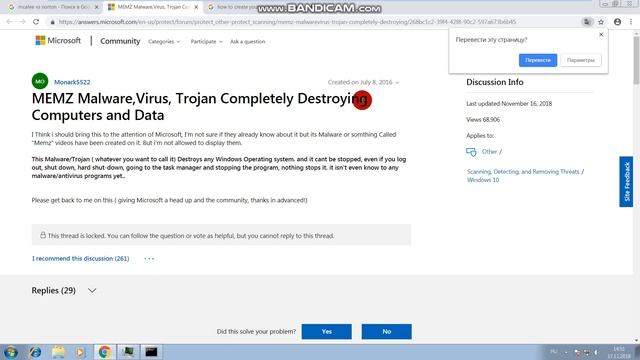Click the browser back arrow
640x360 pixels.
click(x=9, y=22)
